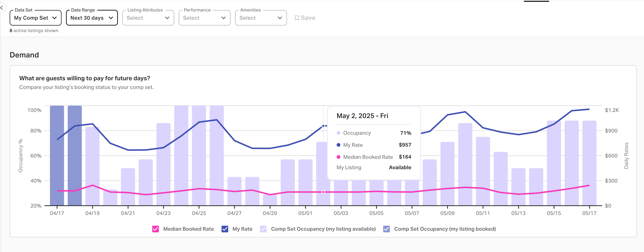Image resolution: width=644 pixels, height=252 pixels.
Task: Click the Demand section heading
Action: point(24,55)
